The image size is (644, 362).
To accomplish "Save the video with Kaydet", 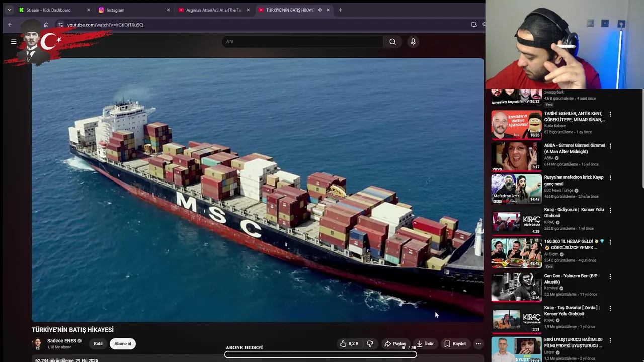I will click(455, 344).
